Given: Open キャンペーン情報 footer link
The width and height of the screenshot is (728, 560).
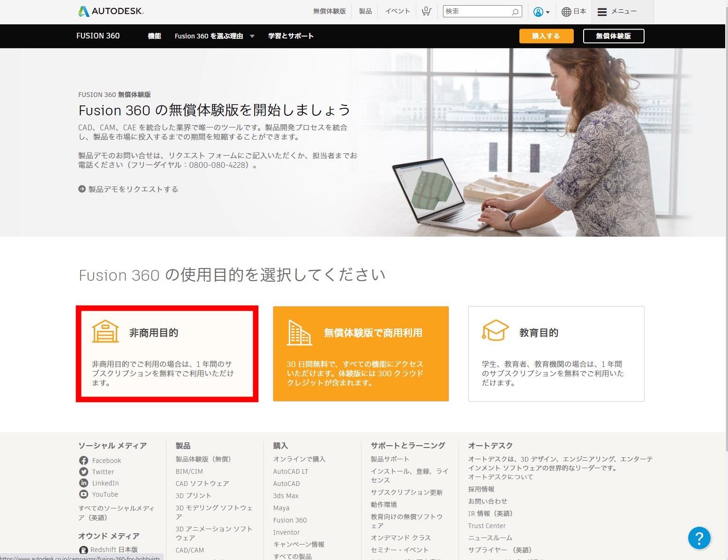Looking at the screenshot, I should (x=299, y=545).
